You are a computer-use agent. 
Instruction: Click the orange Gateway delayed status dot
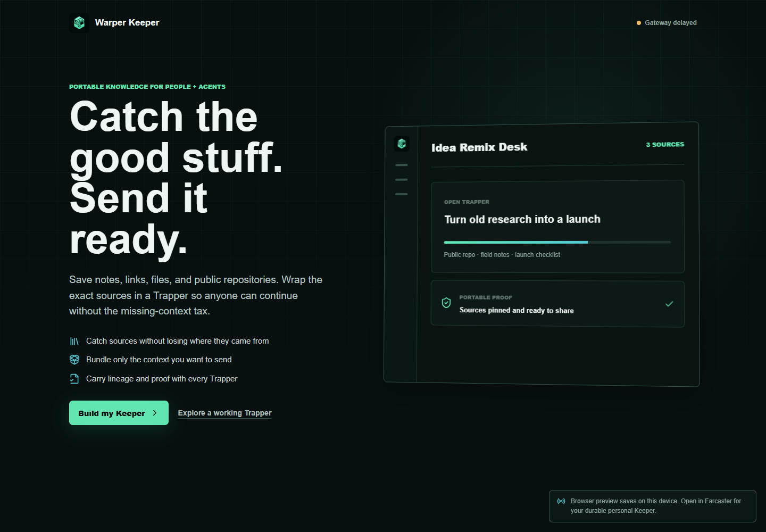coord(639,23)
